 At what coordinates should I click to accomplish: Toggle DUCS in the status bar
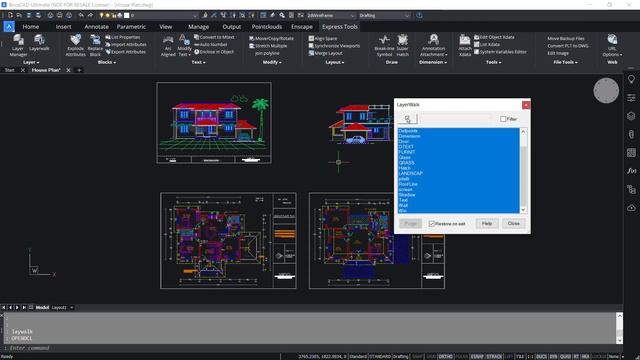(x=541, y=357)
